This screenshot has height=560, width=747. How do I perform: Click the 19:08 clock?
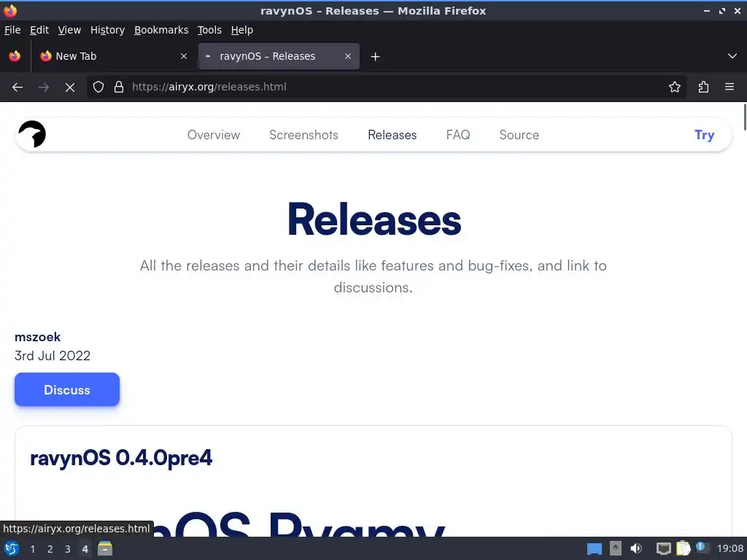coord(730,548)
